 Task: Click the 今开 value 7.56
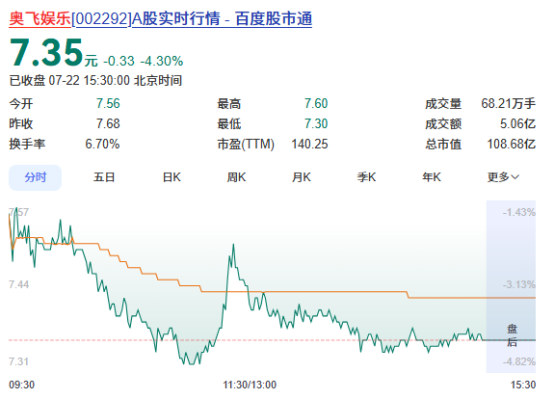point(108,104)
